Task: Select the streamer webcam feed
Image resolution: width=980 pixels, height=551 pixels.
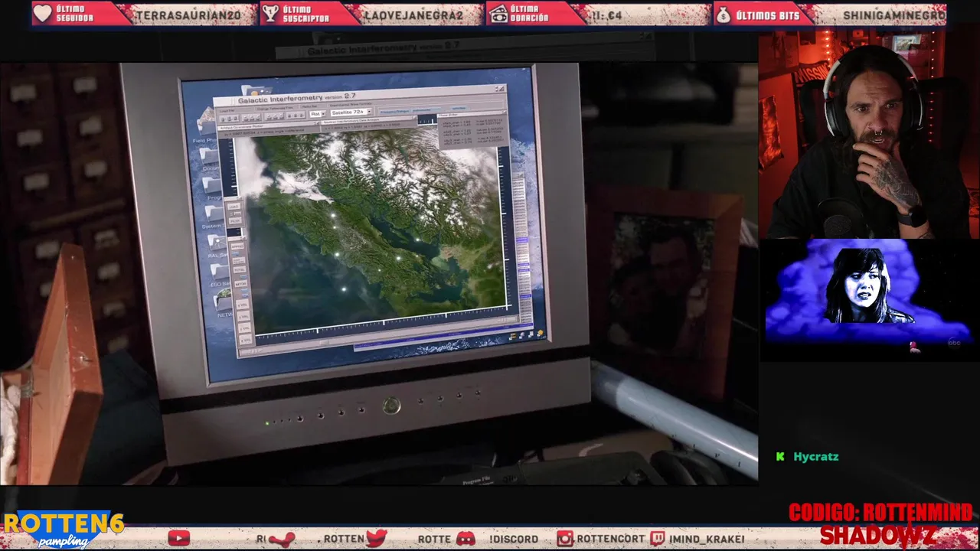Action: point(869,135)
